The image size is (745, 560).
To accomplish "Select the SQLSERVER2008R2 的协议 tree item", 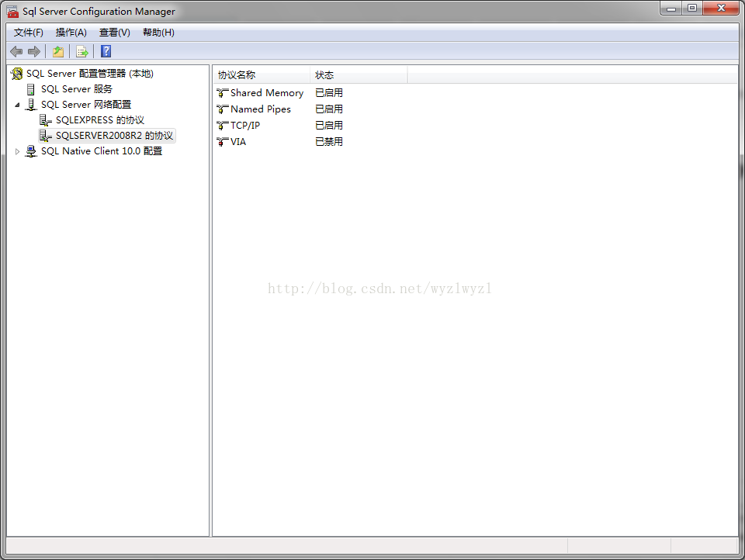I will (x=114, y=136).
